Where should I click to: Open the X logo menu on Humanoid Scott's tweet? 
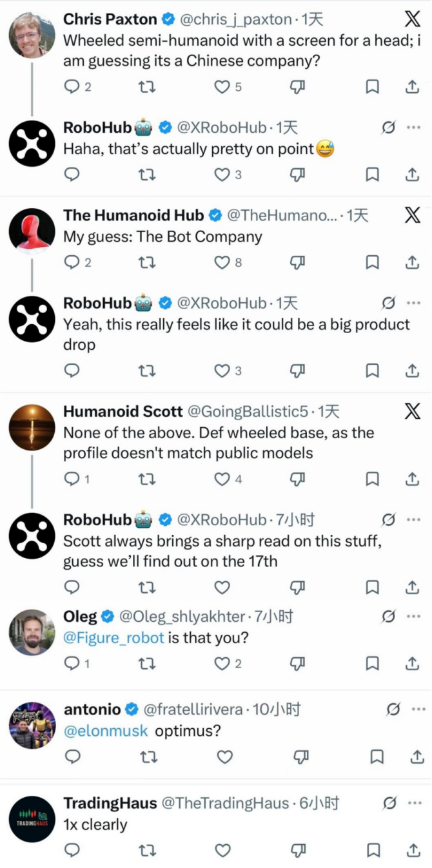[412, 411]
